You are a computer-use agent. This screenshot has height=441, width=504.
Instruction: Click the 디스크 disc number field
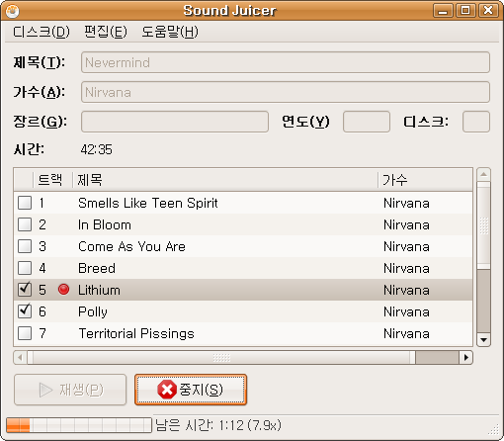click(x=476, y=122)
